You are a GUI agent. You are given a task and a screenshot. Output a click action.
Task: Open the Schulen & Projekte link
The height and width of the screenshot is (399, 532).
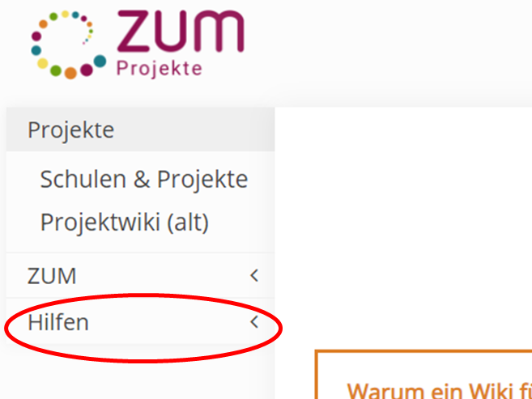144,179
